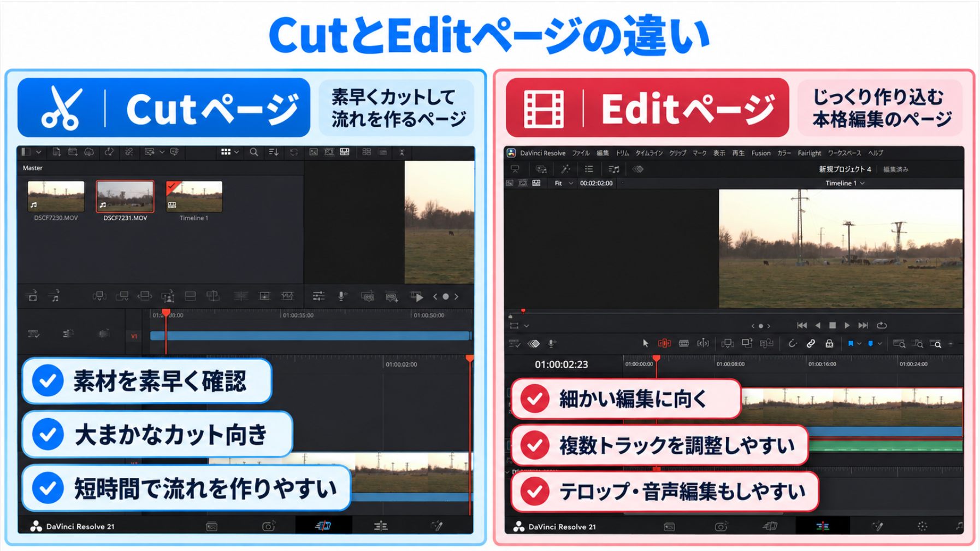The image size is (980, 551).
Task: Click the search magnifier in Cut page media pool
Action: pos(254,153)
